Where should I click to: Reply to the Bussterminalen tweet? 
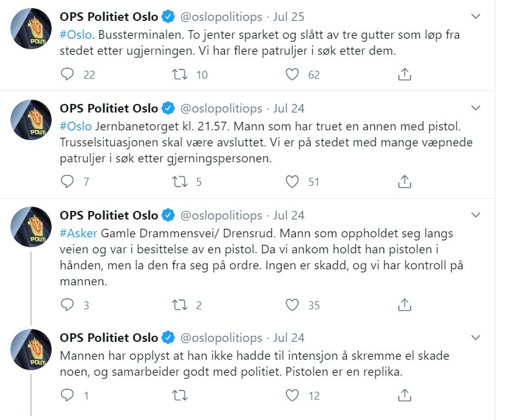pos(68,74)
